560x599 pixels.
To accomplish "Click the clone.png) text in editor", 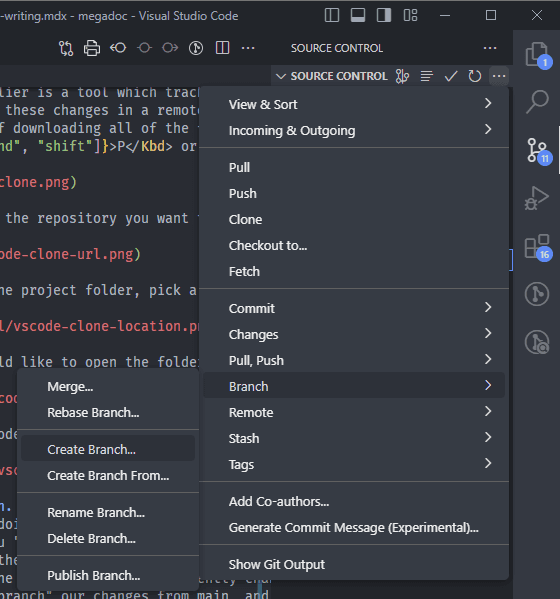I will coord(38,182).
